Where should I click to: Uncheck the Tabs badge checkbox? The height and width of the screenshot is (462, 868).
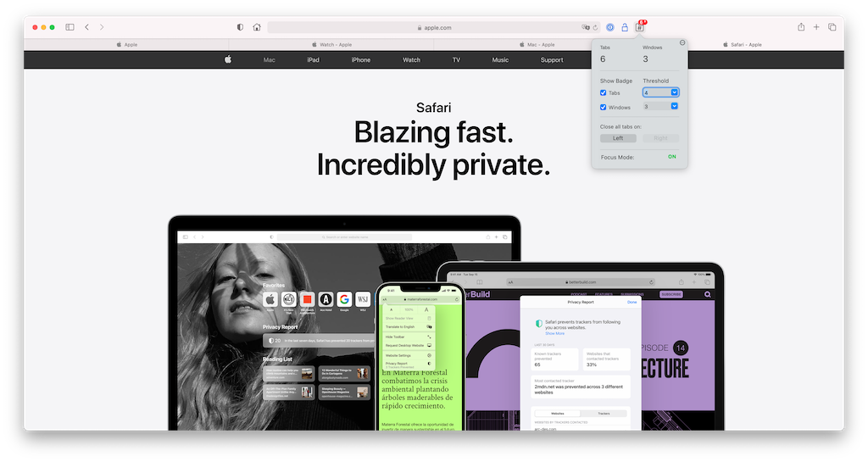603,93
